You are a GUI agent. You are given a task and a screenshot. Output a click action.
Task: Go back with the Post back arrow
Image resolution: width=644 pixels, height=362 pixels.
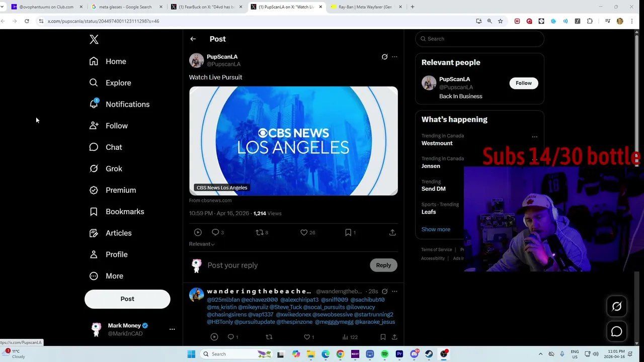point(193,39)
